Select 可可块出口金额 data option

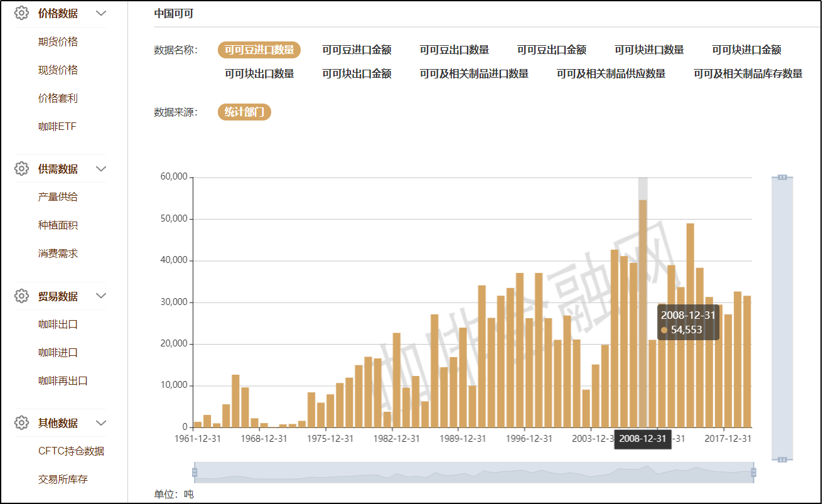357,74
